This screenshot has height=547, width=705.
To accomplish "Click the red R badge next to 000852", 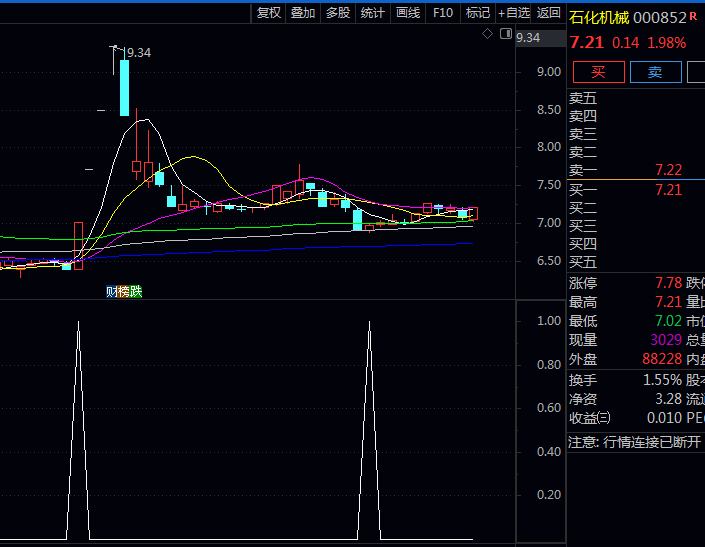I will click(693, 16).
